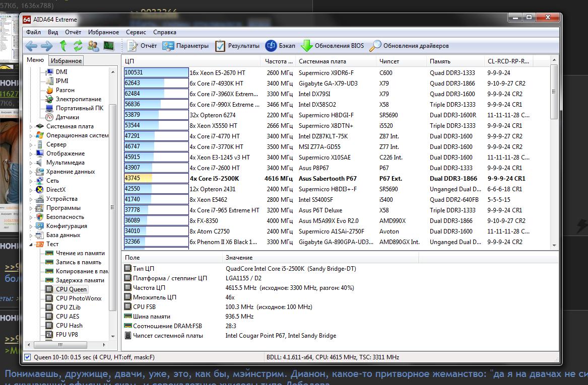Image resolution: width=588 pixels, height=385 pixels.
Task: Open the Запись в память benchmark
Action: pyautogui.click(x=79, y=262)
